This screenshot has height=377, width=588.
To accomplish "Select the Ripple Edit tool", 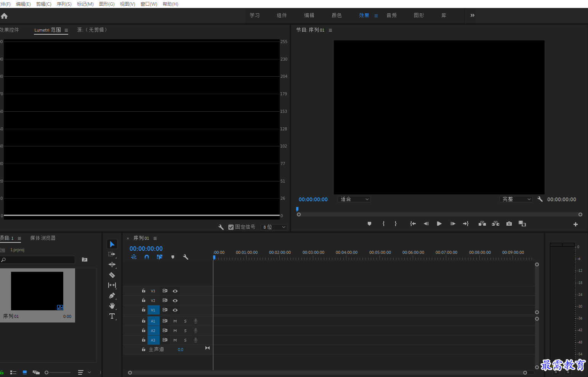I will click(112, 265).
